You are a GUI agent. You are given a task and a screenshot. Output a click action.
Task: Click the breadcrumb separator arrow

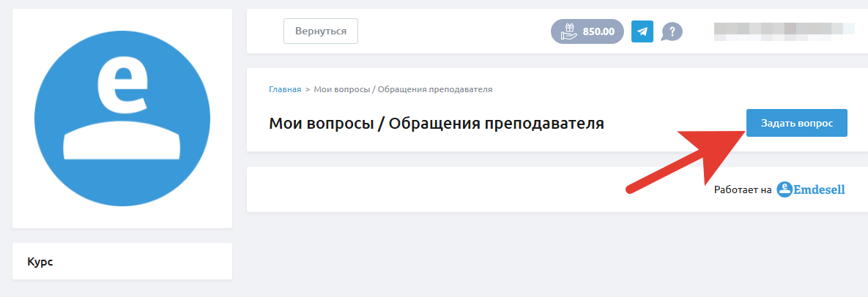[x=308, y=89]
